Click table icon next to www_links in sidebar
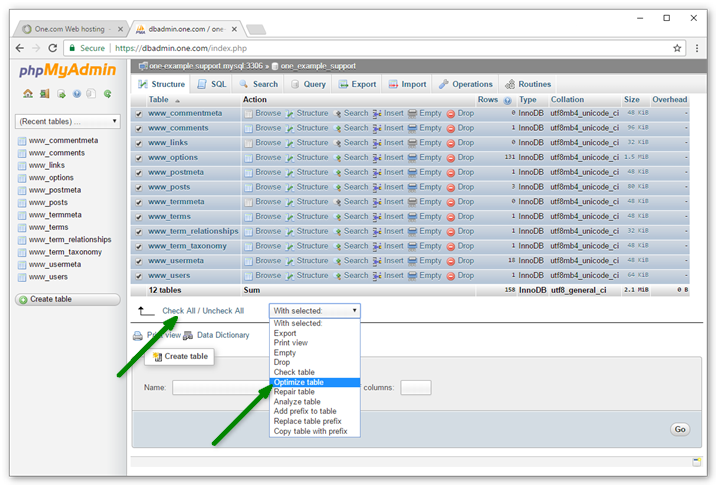 21,165
